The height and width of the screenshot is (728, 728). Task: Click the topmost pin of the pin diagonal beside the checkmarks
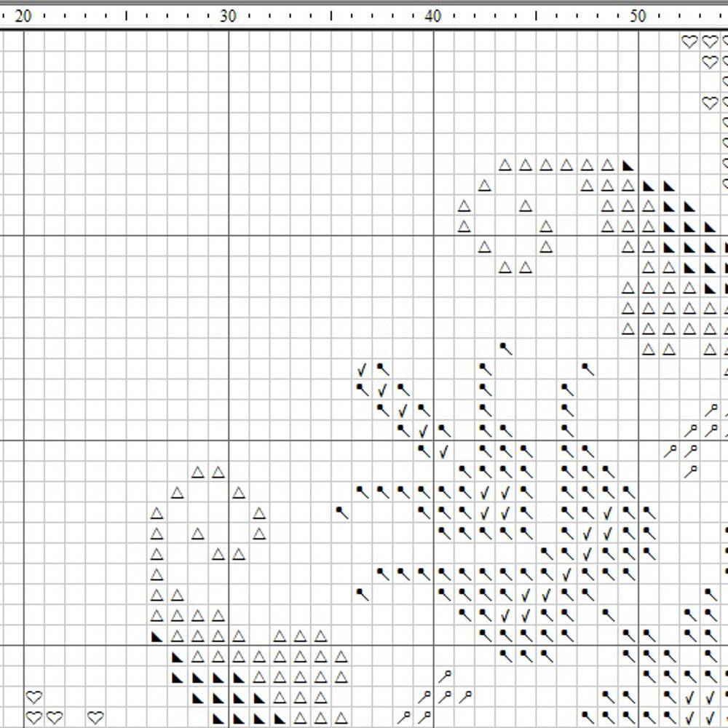382,370
